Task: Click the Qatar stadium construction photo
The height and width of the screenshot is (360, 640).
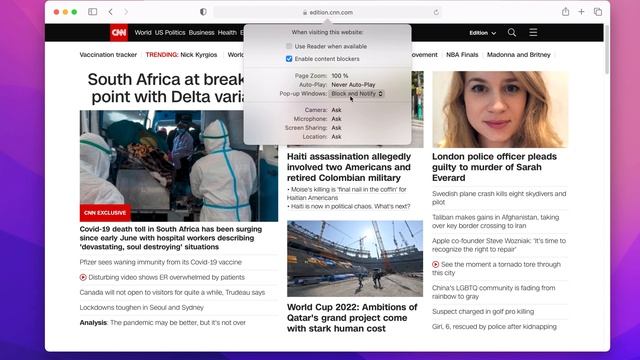Action: point(355,259)
